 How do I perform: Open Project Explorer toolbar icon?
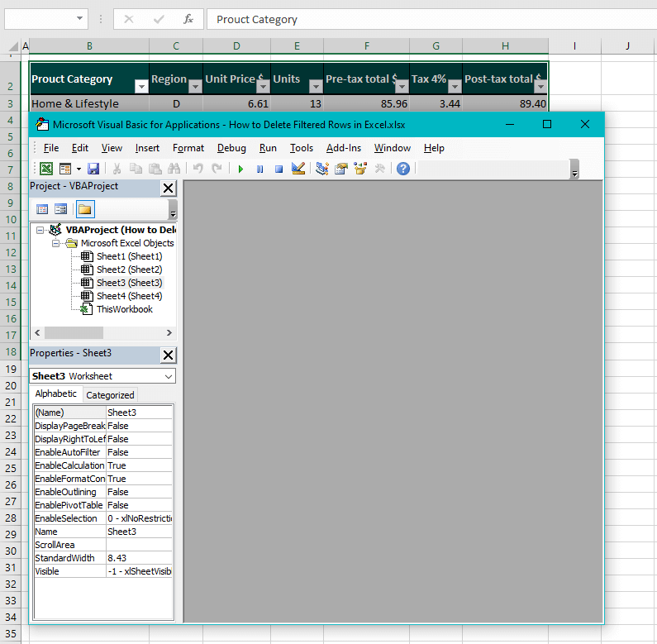click(321, 169)
